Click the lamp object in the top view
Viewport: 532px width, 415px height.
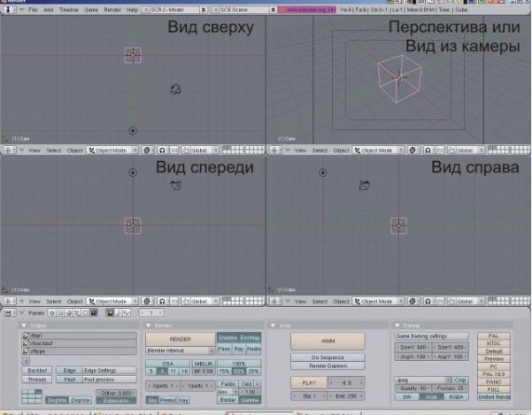133,131
